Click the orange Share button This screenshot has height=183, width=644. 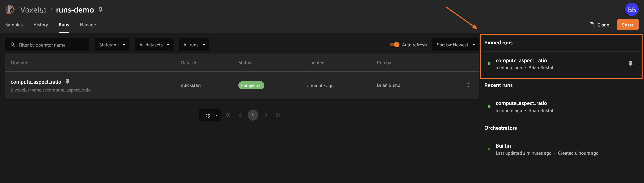click(x=627, y=25)
